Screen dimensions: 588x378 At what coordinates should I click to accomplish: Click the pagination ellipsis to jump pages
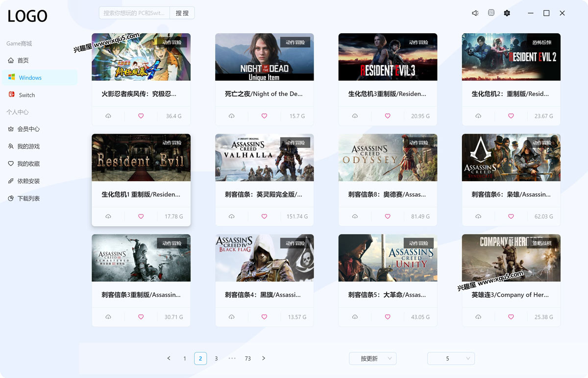point(232,358)
